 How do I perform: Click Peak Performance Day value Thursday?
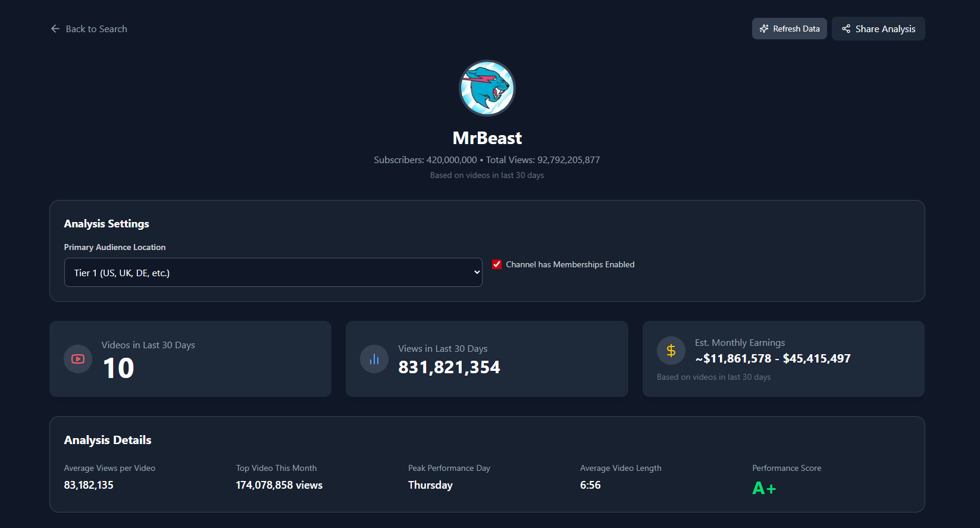point(430,485)
